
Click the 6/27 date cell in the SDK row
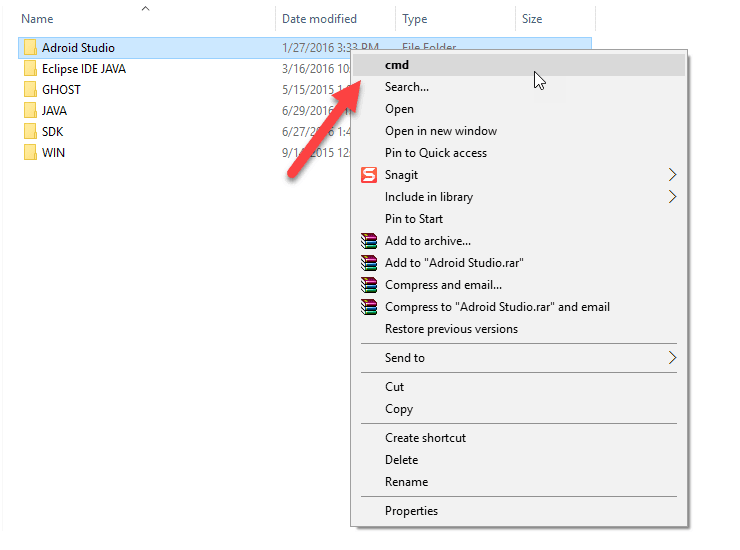(316, 132)
